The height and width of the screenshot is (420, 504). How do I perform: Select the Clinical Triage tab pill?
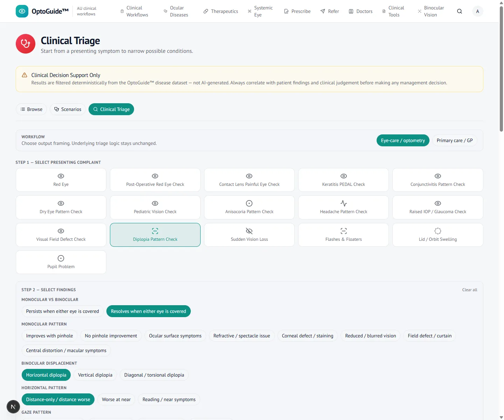pos(111,109)
